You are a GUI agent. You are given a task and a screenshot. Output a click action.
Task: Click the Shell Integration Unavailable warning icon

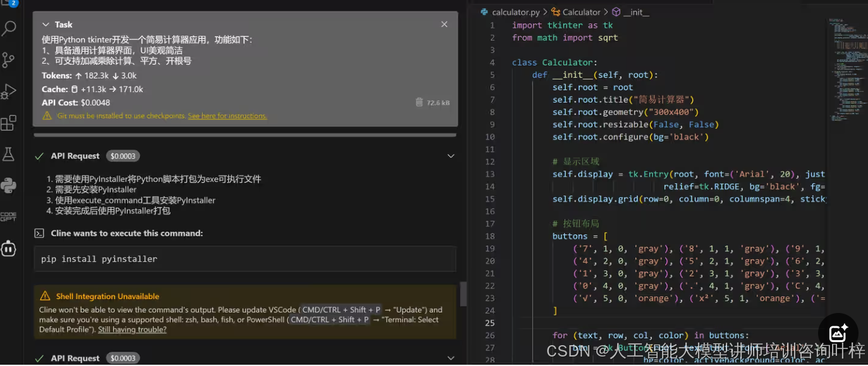pyautogui.click(x=45, y=296)
